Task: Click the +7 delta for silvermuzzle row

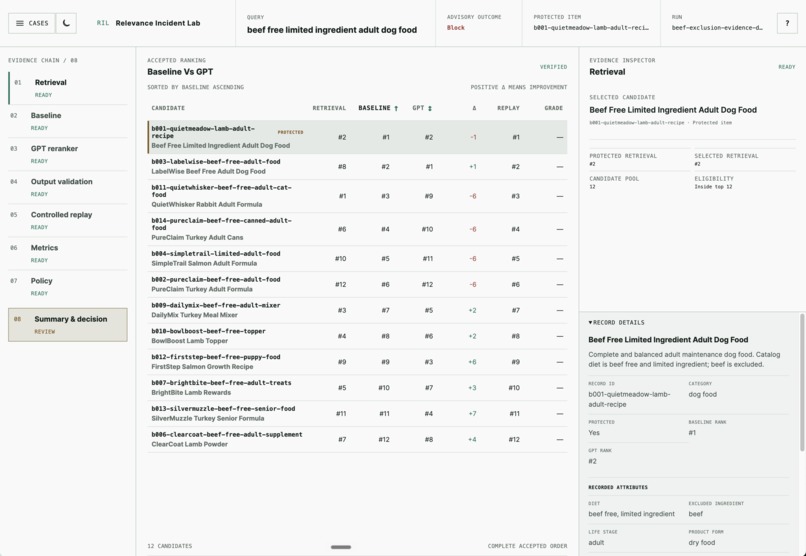Action: [x=472, y=414]
